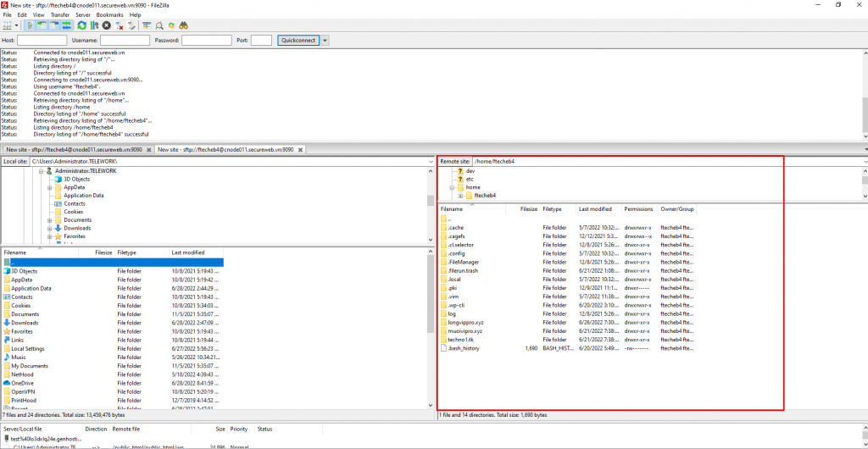The image size is (868, 449).
Task: Cancel current operation with the black X icon
Action: [107, 25]
